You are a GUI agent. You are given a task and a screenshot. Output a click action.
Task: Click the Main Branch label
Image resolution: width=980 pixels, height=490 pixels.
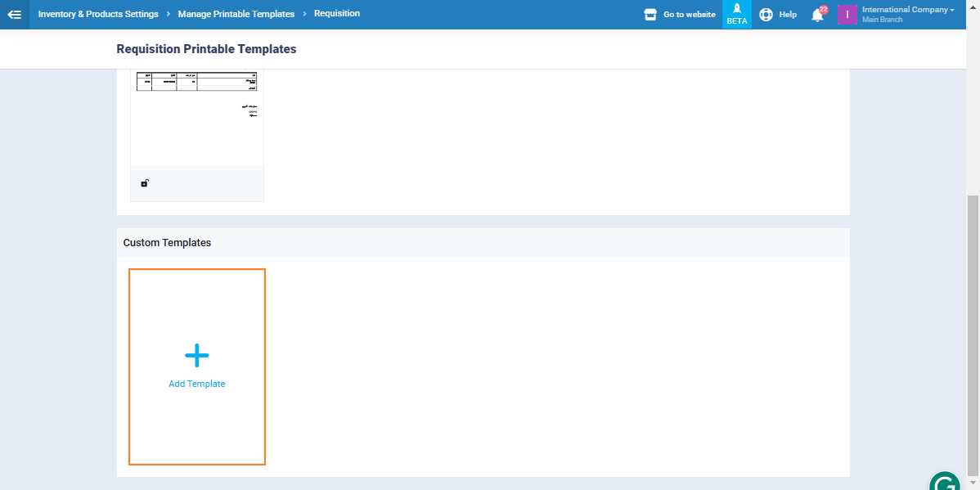click(x=882, y=20)
